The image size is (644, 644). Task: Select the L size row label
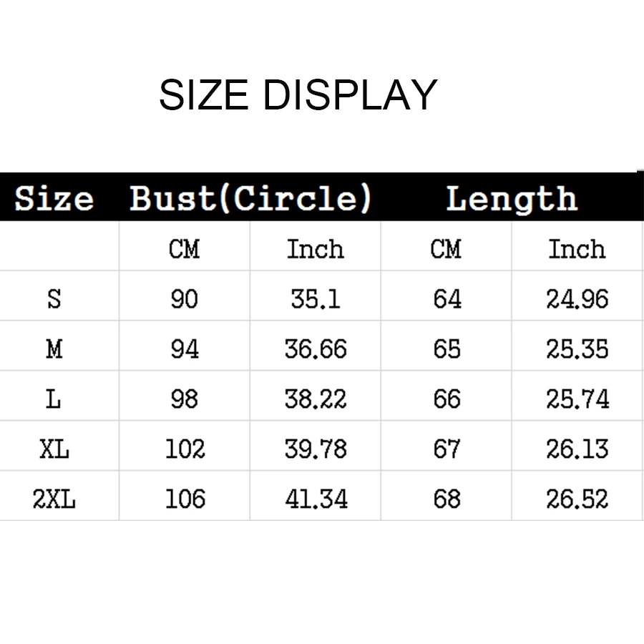[54, 399]
